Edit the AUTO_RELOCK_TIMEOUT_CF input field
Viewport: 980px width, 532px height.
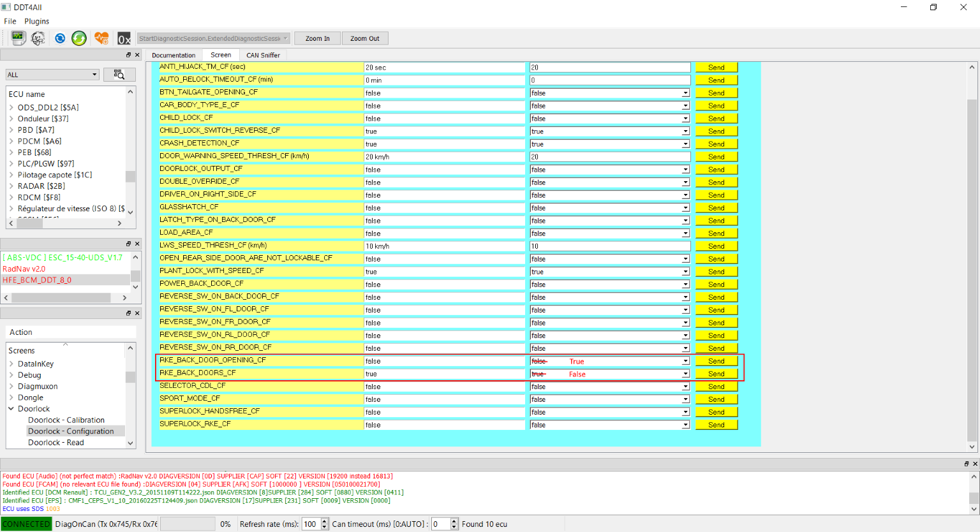coord(610,80)
